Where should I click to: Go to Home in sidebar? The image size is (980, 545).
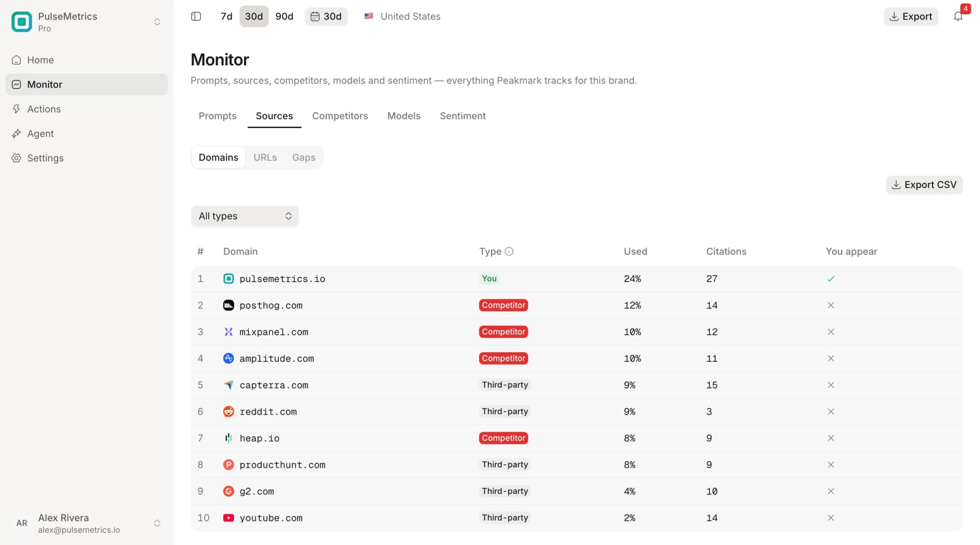[x=87, y=60]
